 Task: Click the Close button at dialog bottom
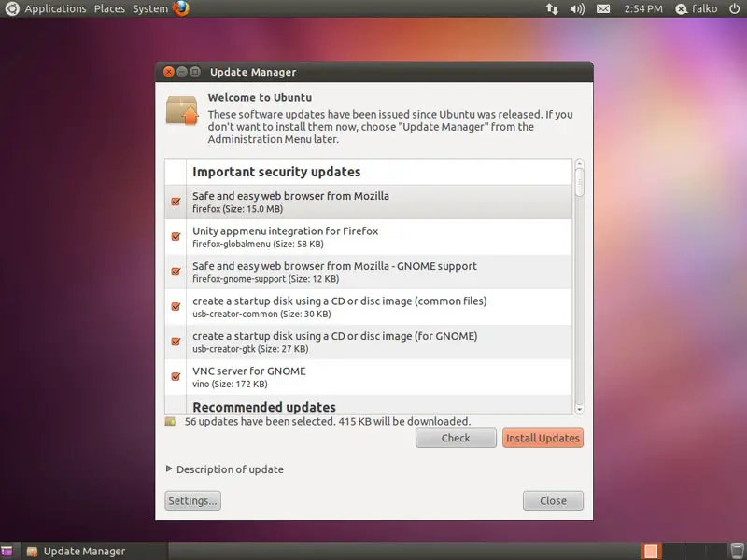click(x=553, y=500)
